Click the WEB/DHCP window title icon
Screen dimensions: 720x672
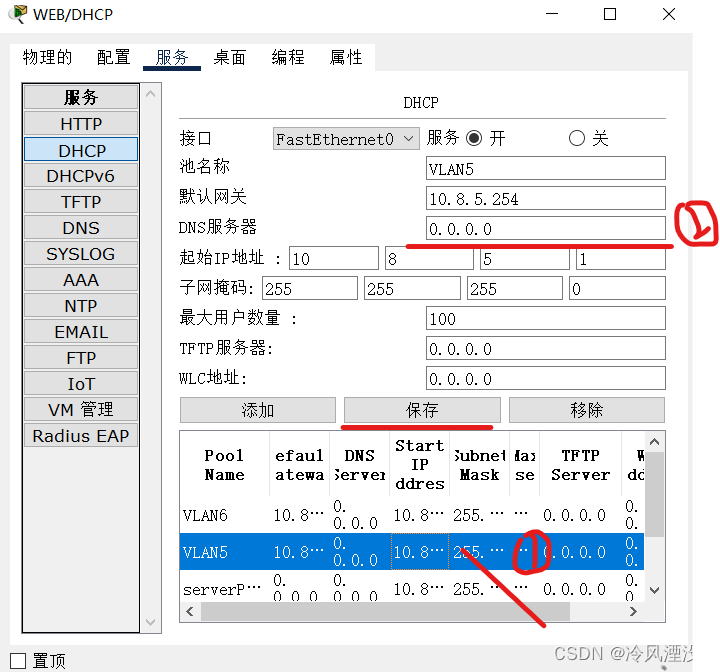(x=18, y=14)
